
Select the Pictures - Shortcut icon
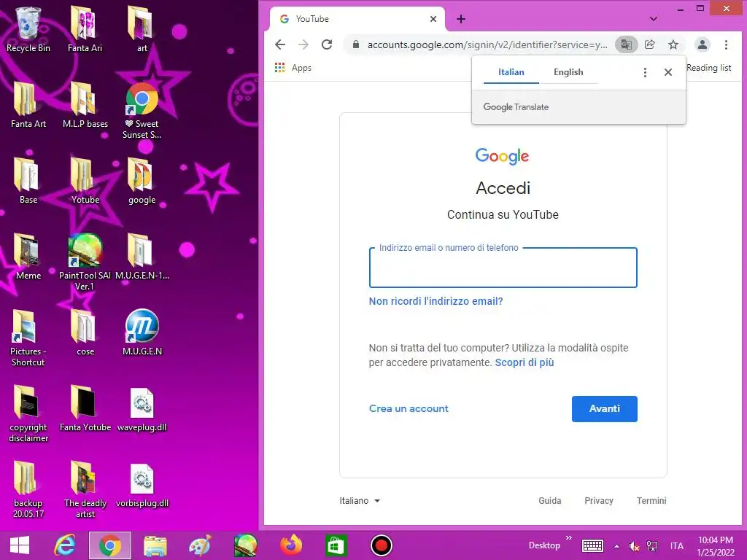click(x=28, y=338)
